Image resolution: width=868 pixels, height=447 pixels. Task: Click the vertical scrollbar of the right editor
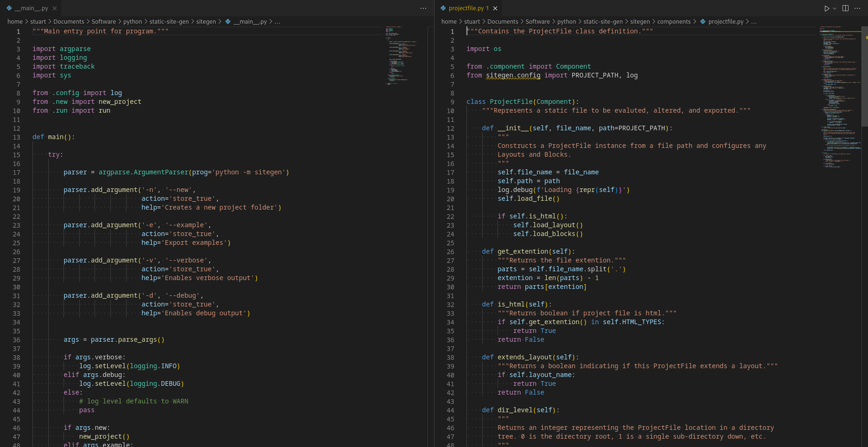click(865, 77)
